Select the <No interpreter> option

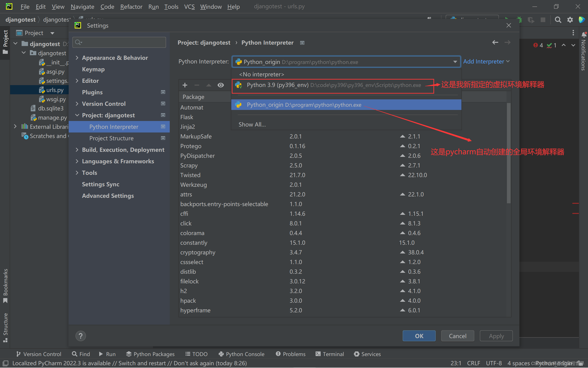pyautogui.click(x=346, y=74)
